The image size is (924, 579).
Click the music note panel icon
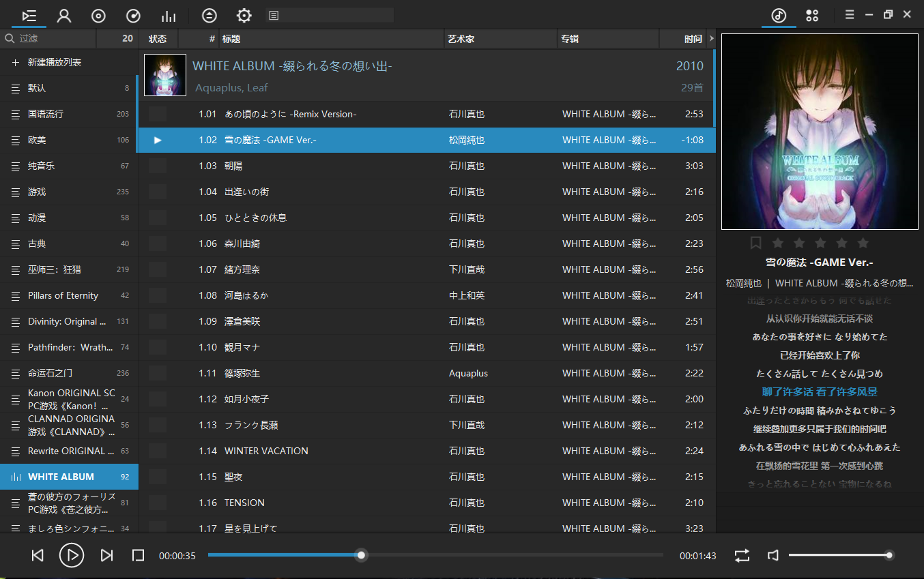click(779, 15)
